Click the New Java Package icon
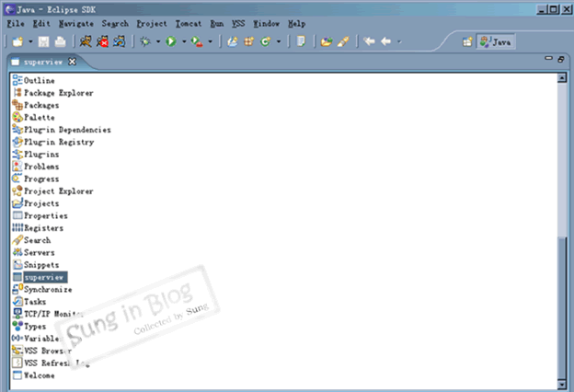Screen dimensions: 574x392 (249, 41)
